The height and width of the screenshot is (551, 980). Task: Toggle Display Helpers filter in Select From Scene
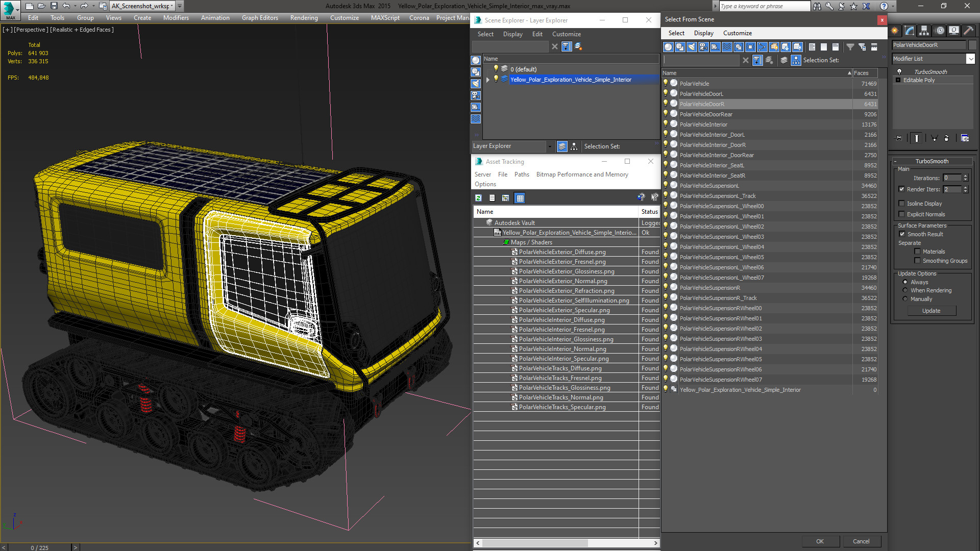[x=715, y=47]
